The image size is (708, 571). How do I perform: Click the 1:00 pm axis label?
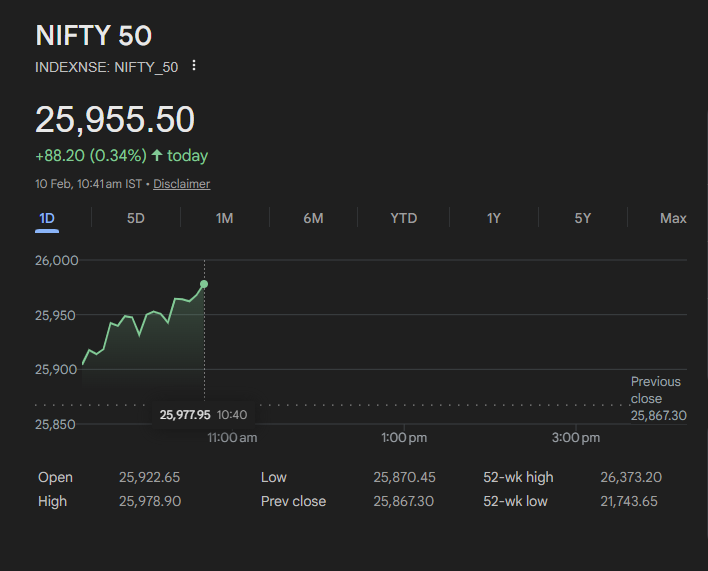click(404, 438)
